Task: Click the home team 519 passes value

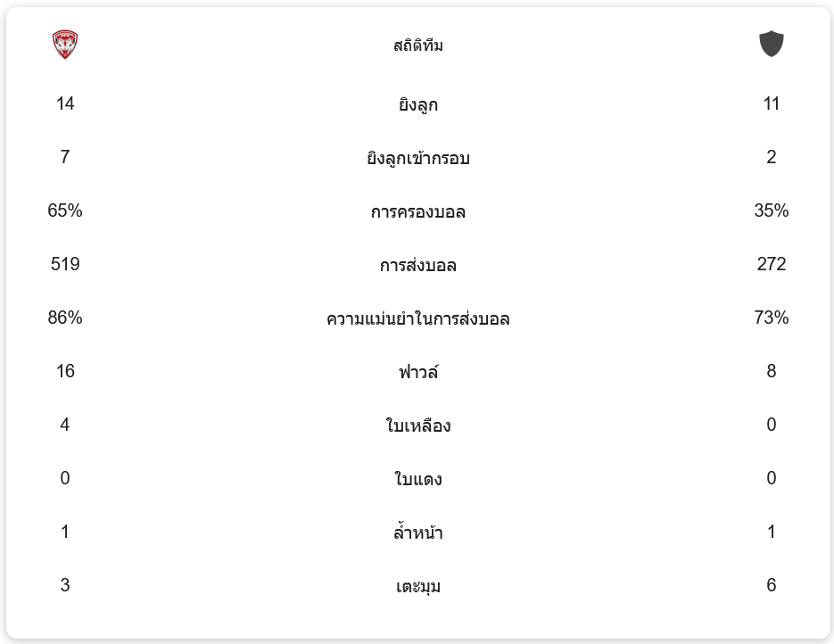Action: click(x=65, y=265)
